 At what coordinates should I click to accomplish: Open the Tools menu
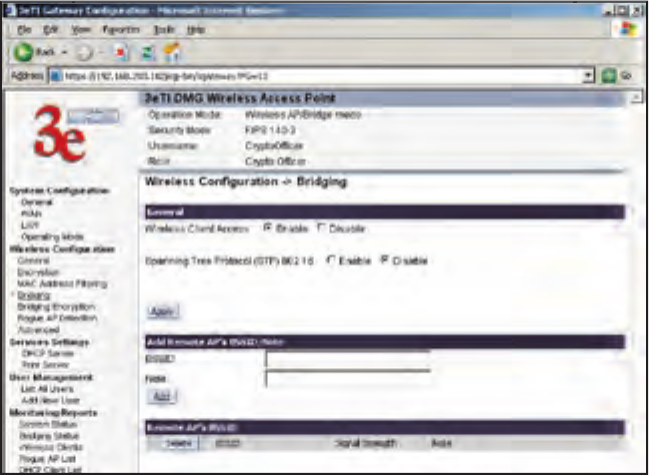164,30
